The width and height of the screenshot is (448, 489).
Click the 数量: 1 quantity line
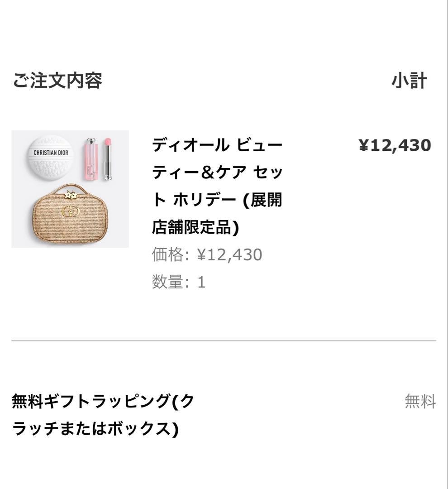pyautogui.click(x=178, y=282)
